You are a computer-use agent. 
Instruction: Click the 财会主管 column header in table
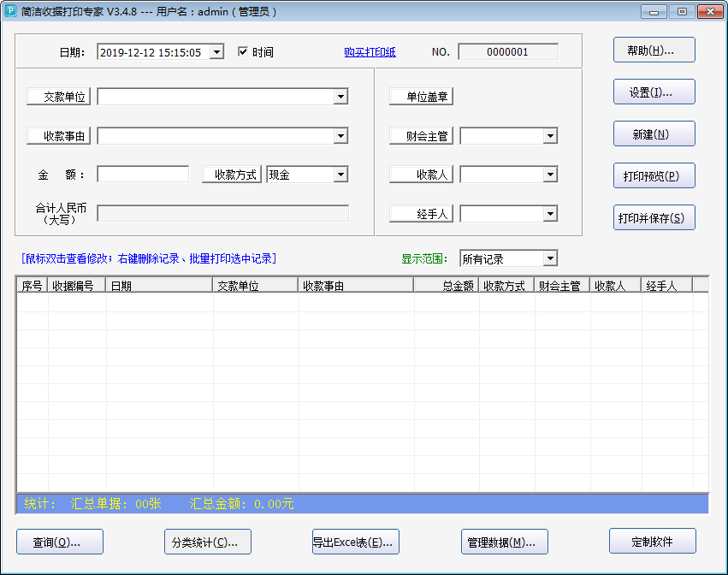coord(562,285)
